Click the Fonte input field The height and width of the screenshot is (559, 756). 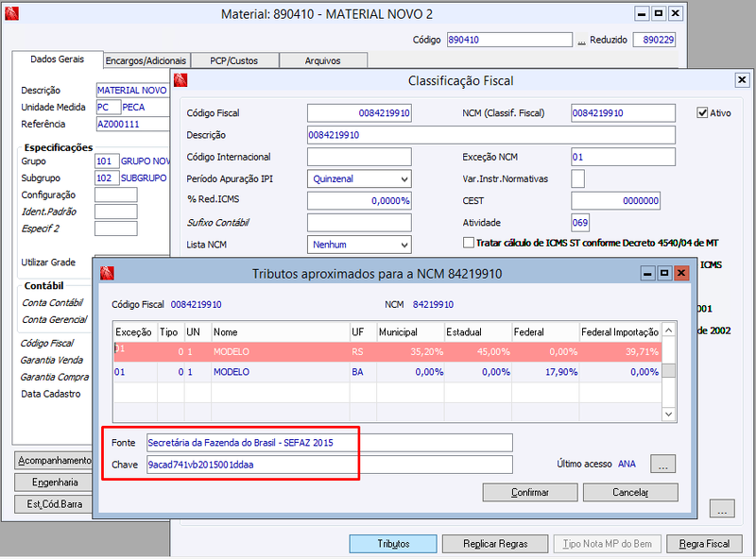[329, 442]
